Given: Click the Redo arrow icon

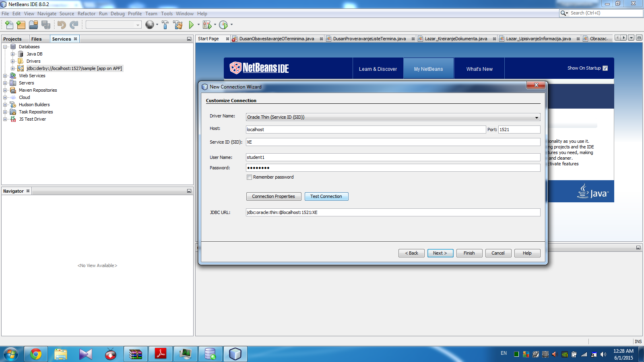Looking at the screenshot, I should pyautogui.click(x=74, y=25).
